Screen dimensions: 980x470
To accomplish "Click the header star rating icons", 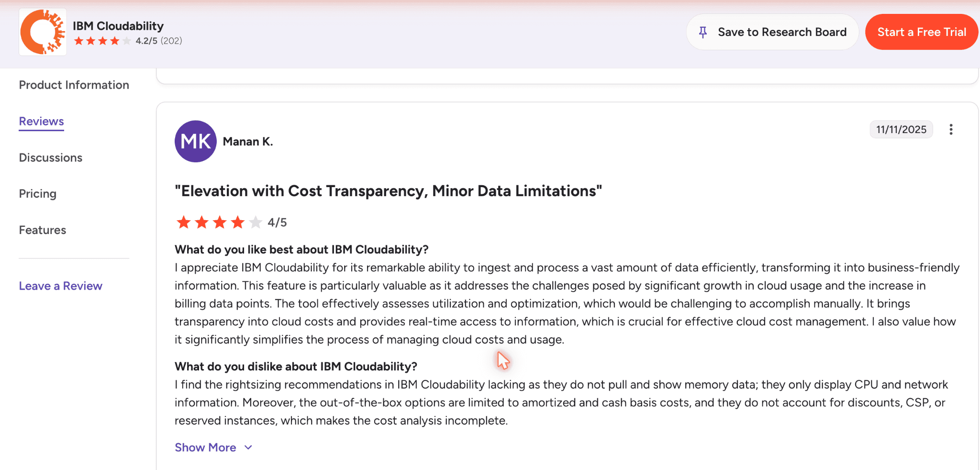I will tap(102, 41).
